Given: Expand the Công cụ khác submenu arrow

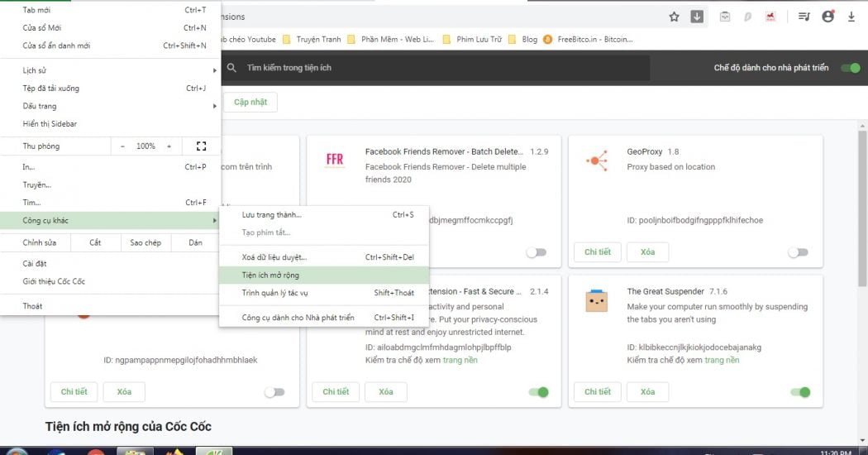Looking at the screenshot, I should (x=214, y=221).
